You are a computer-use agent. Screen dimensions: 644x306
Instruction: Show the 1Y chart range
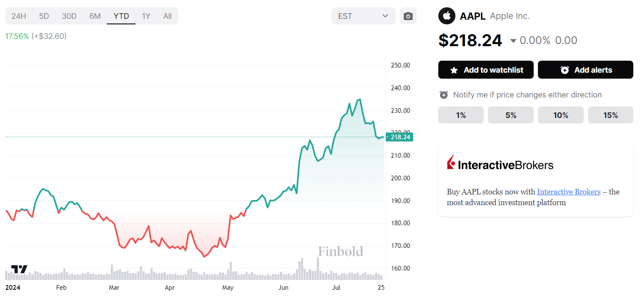146,16
